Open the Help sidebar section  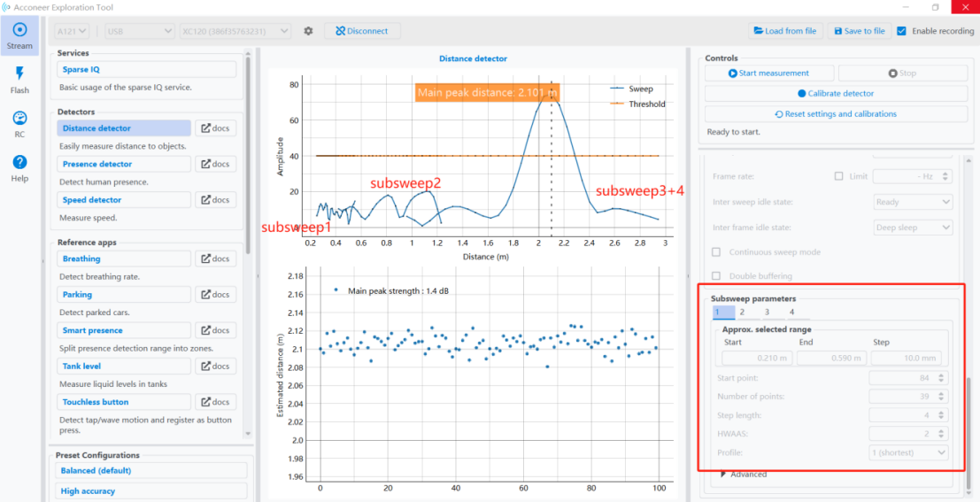pos(19,167)
